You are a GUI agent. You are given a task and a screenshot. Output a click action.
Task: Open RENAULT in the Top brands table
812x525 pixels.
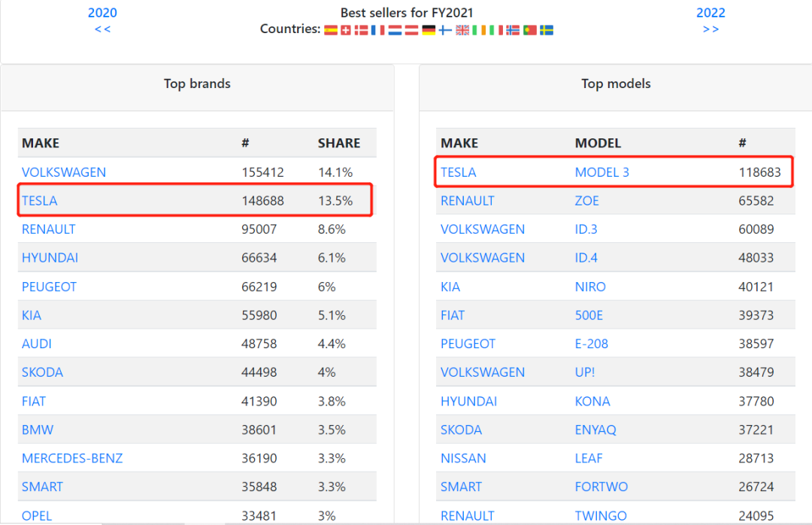coord(49,229)
